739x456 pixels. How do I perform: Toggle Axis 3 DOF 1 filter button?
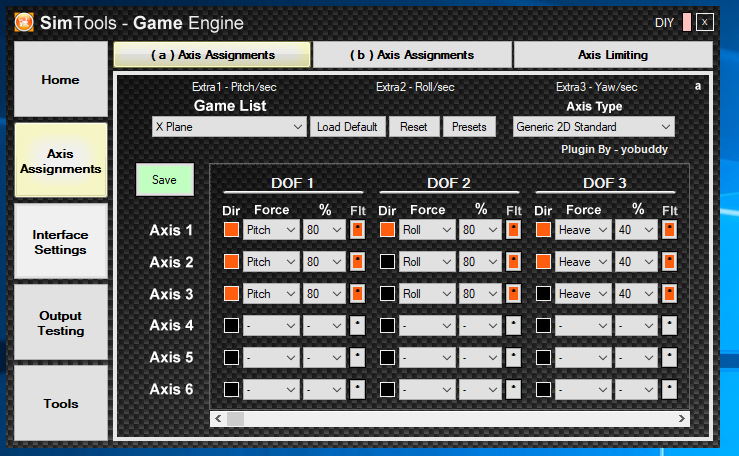(x=358, y=294)
